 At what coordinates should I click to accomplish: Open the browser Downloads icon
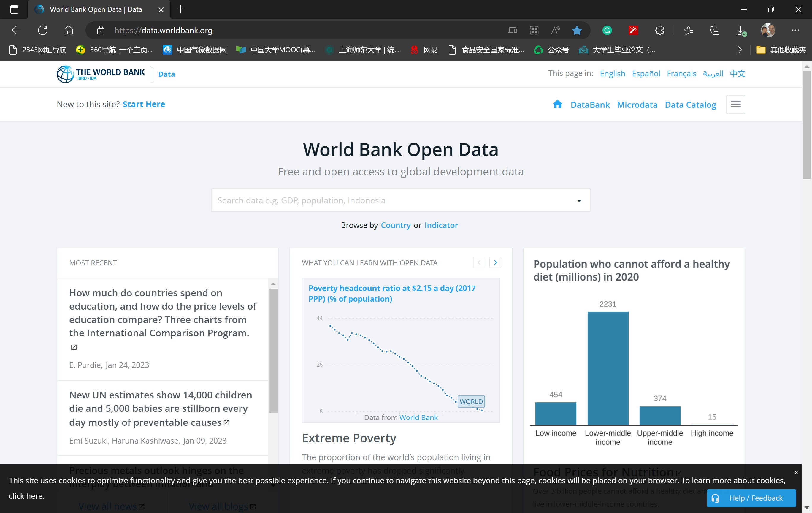pos(741,30)
